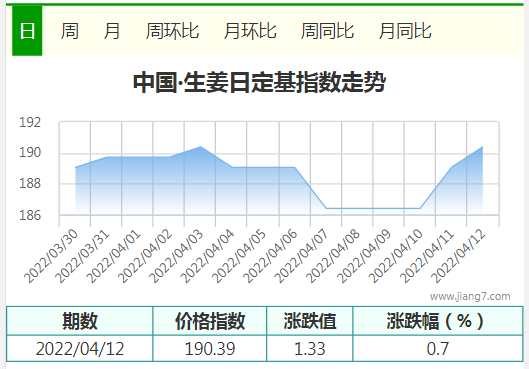Click the 涨跌幅（%） column header

coord(438,321)
